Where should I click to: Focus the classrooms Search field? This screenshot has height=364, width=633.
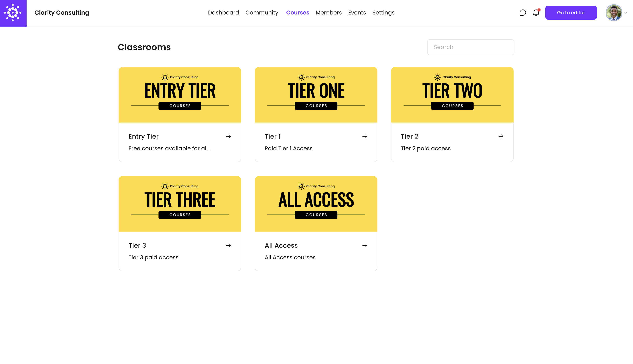471,47
